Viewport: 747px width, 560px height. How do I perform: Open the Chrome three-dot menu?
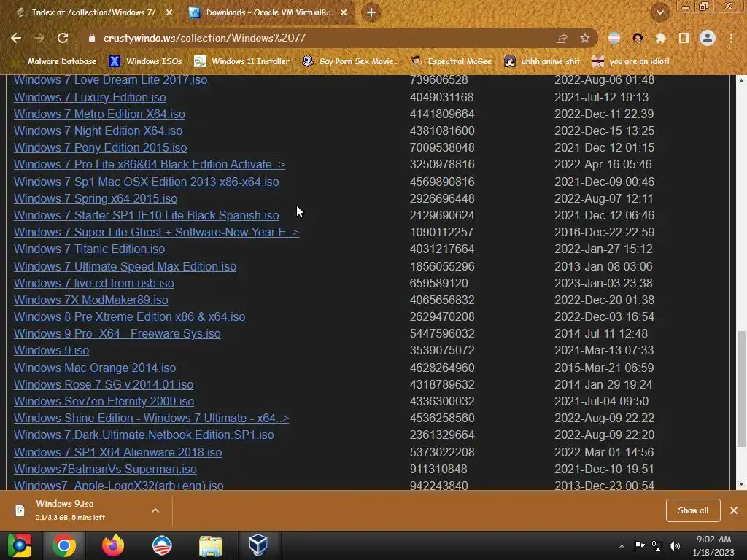coord(731,38)
